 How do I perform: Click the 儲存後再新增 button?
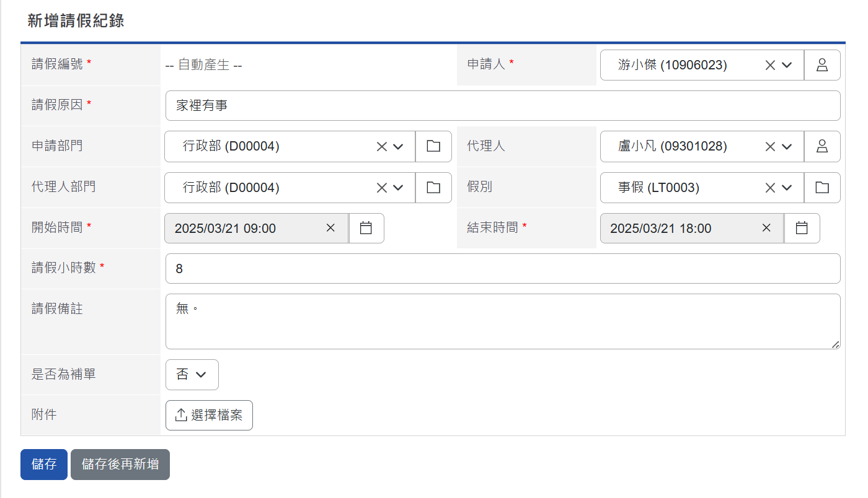120,463
